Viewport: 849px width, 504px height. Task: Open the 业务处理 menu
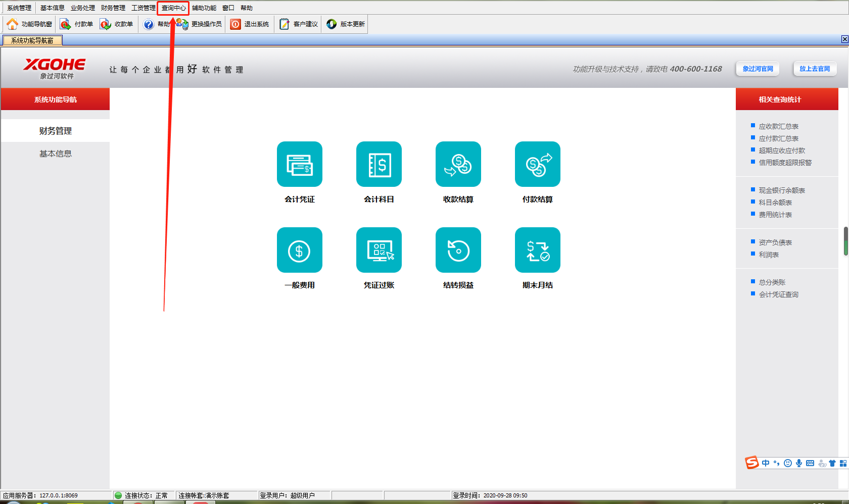(83, 8)
